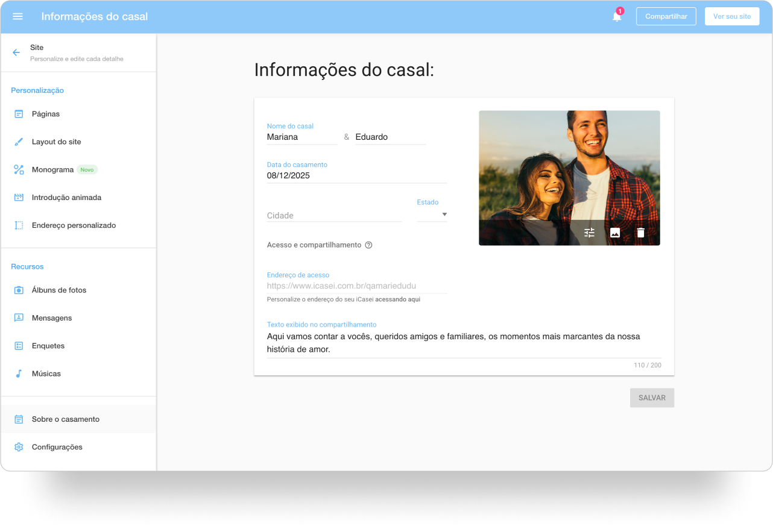
Task: Click the Personalização section label
Action: [x=37, y=90]
